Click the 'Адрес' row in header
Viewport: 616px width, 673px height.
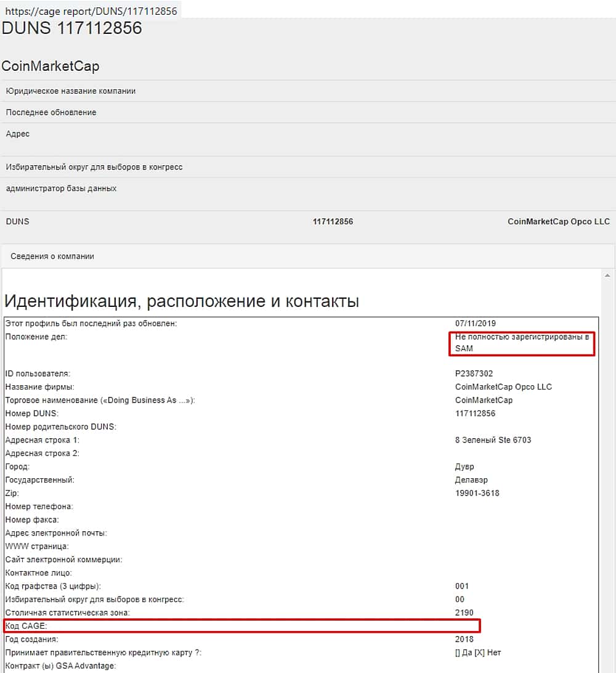point(18,134)
